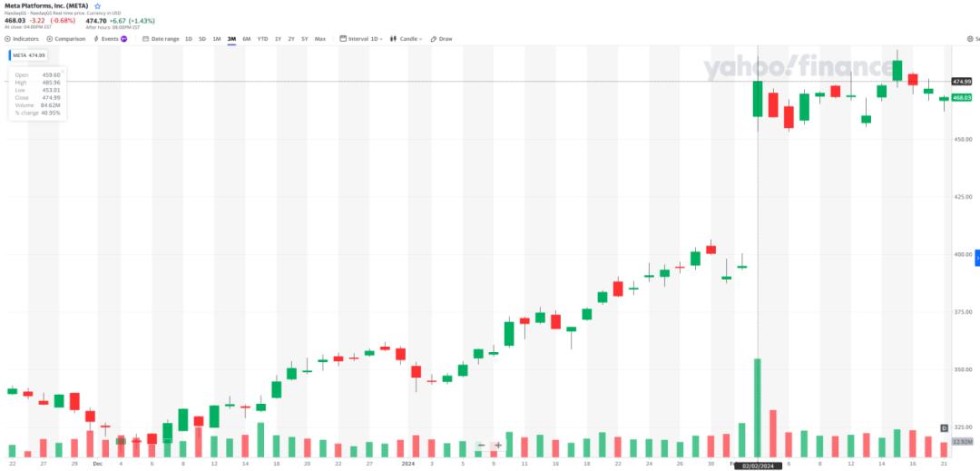Click the blue flag on right edge
The image size is (980, 471).
click(976, 259)
